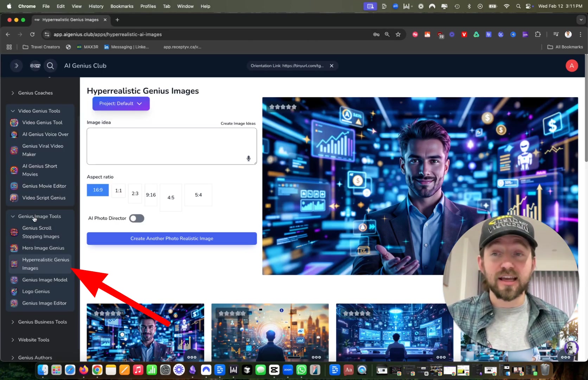Open the search magnifier in app header
The width and height of the screenshot is (588, 380).
[50, 66]
